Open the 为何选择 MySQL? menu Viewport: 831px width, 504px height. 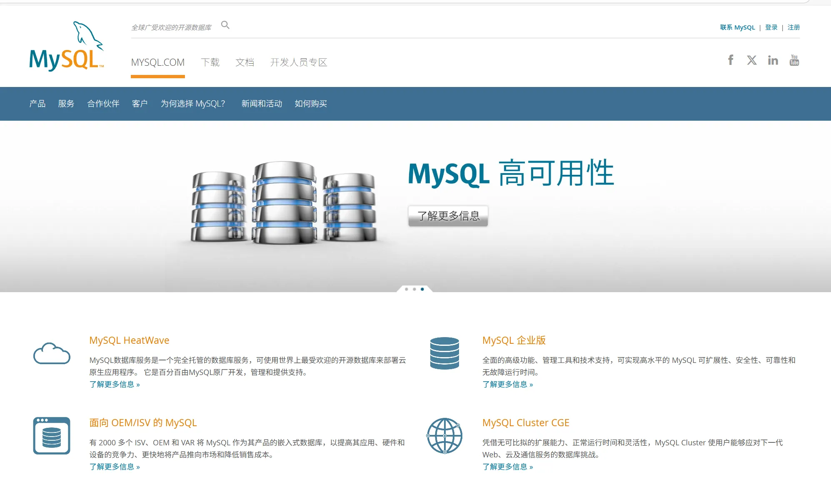point(193,104)
